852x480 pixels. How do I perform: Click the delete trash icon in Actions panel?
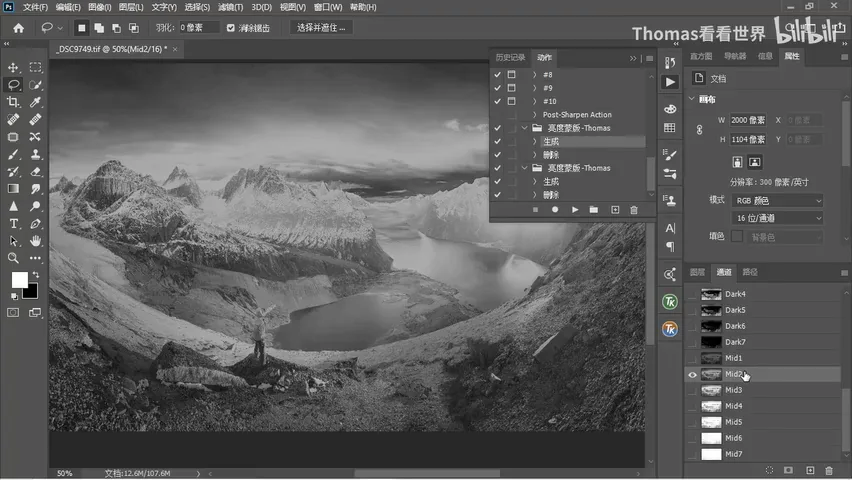click(x=634, y=210)
